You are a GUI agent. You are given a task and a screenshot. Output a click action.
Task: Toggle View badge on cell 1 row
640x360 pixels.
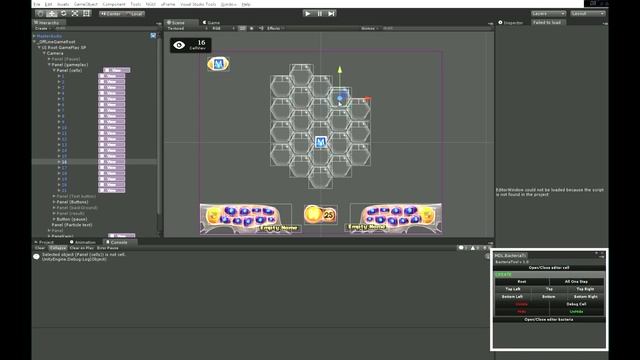coord(111,76)
